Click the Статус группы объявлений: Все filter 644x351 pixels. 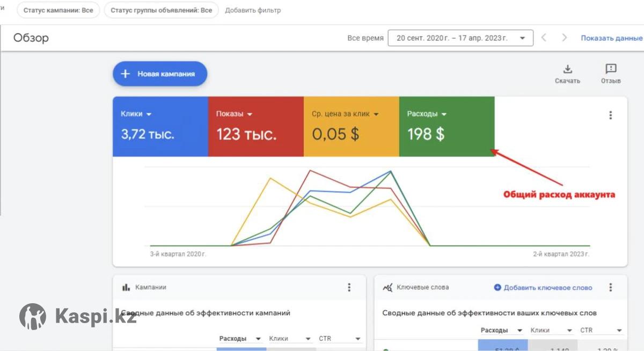click(161, 10)
